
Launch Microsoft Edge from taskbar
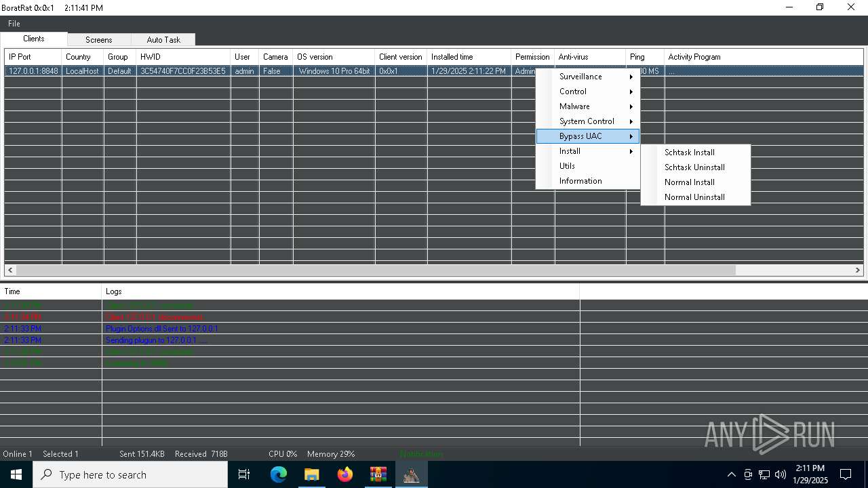tap(279, 474)
